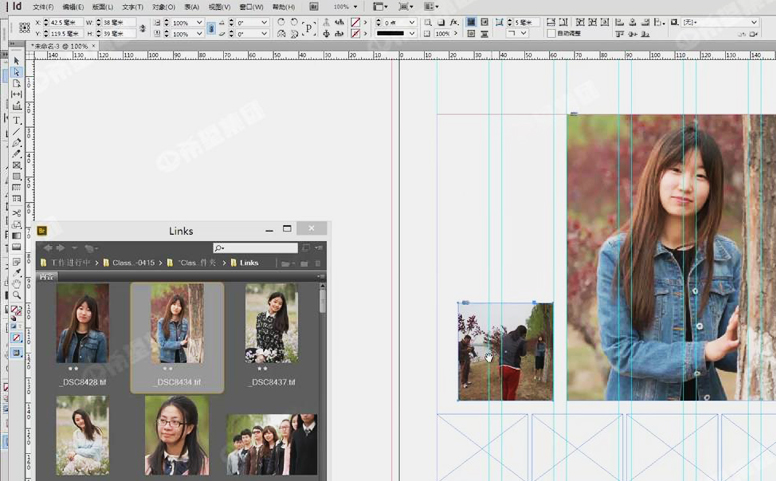
Task: Click the Gap tool
Action: (17, 95)
